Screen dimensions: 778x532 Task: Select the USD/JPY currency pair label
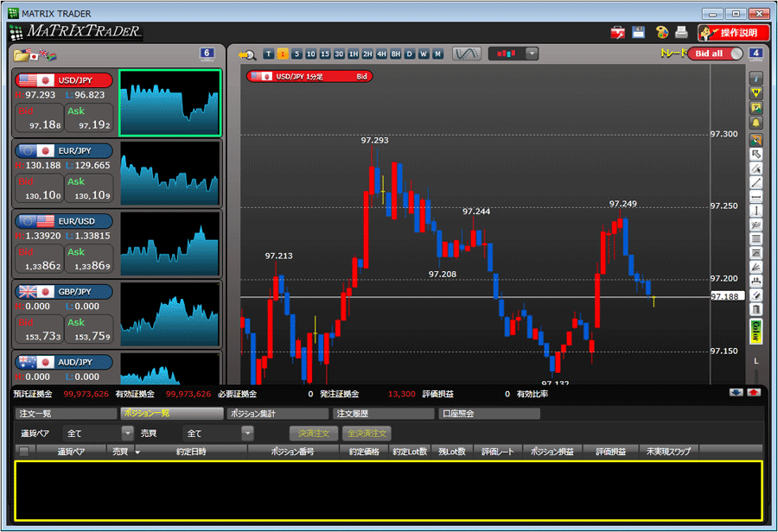click(x=64, y=80)
